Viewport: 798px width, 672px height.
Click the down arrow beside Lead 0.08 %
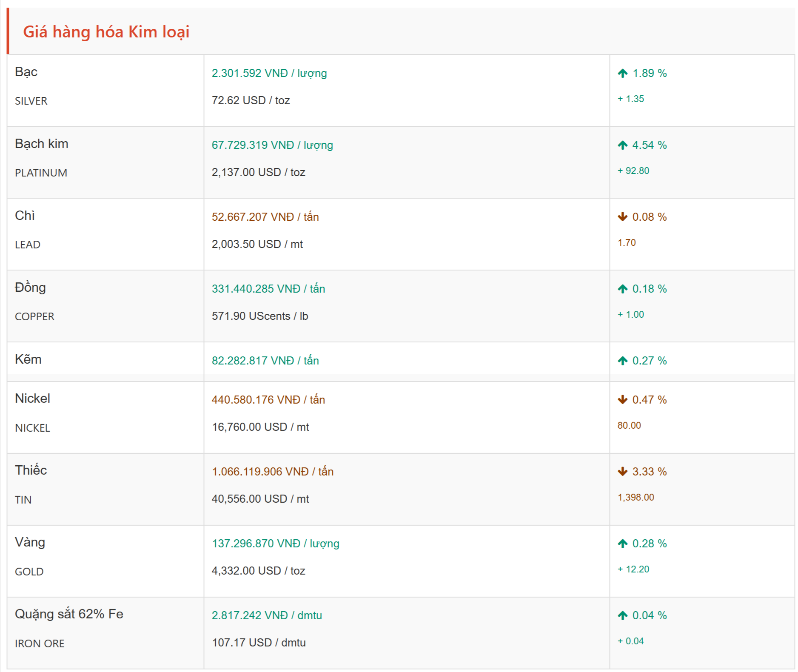coord(622,217)
